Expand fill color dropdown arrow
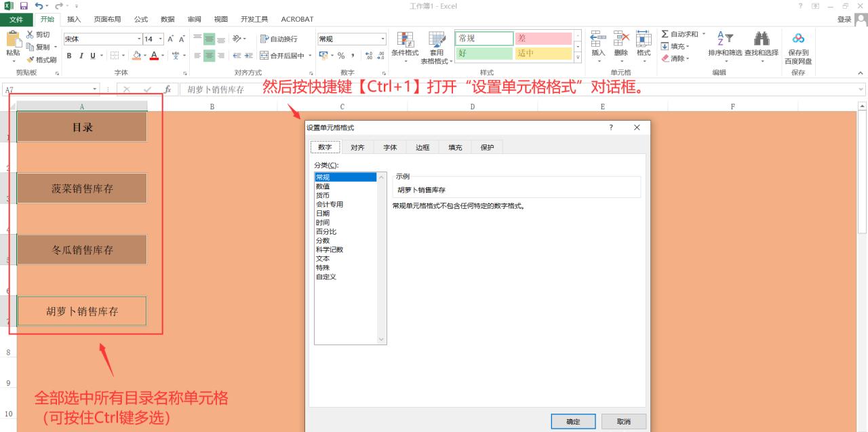The height and width of the screenshot is (432, 868). pyautogui.click(x=144, y=56)
